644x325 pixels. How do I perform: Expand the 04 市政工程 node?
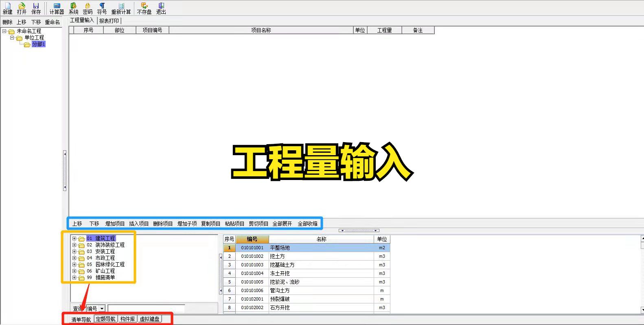pyautogui.click(x=74, y=258)
